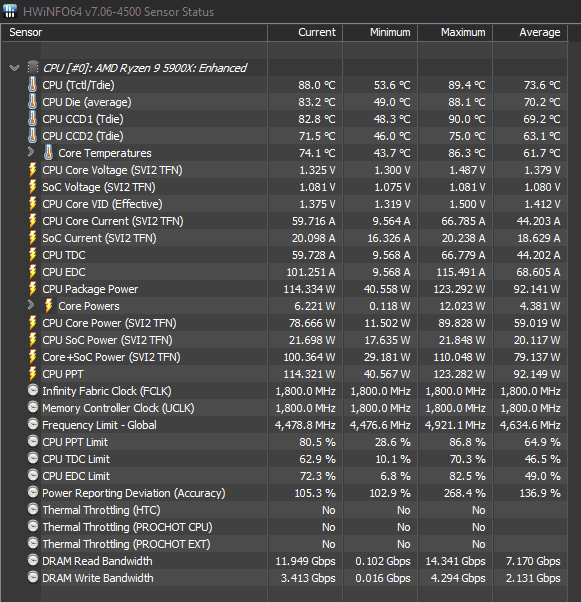581x602 pixels.
Task: Click lightning icon for CPU Core Voltage
Action: [x=33, y=169]
